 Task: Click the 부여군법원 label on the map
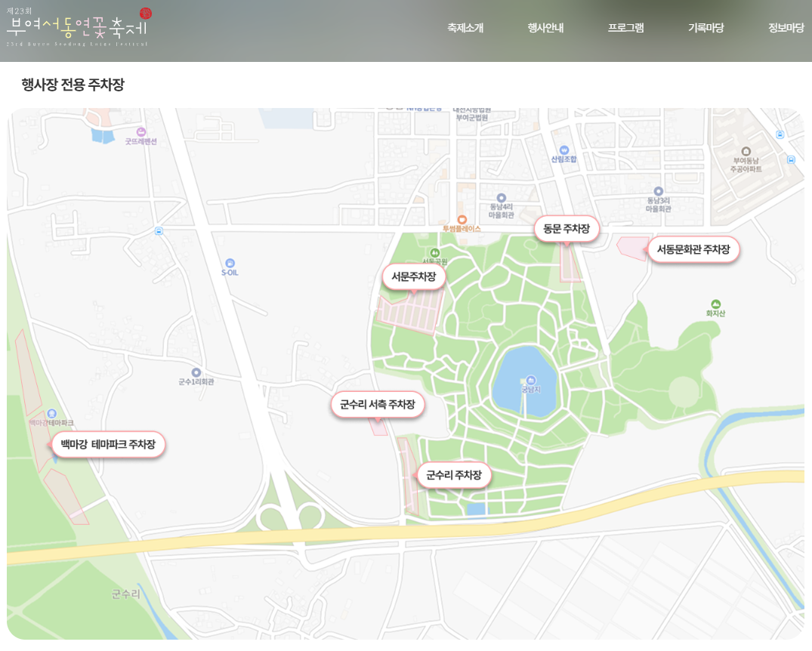pos(472,118)
